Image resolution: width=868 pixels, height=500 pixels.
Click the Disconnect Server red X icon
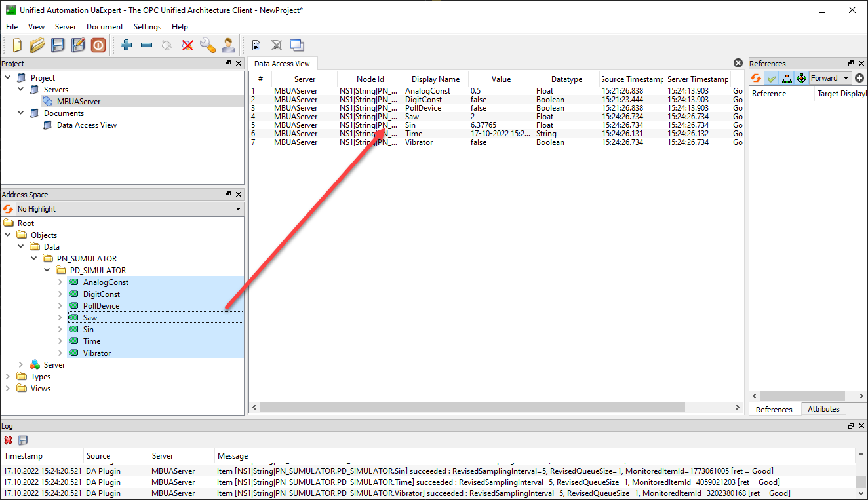(187, 45)
